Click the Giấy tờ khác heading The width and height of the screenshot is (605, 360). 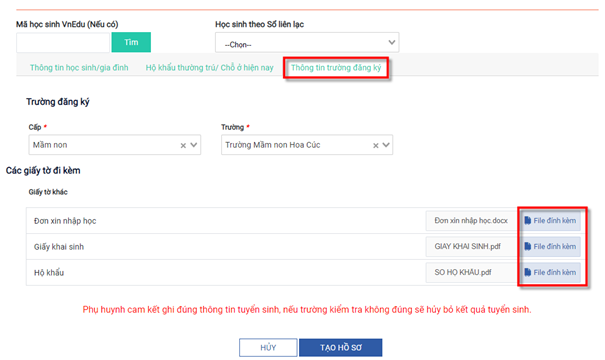tap(48, 192)
